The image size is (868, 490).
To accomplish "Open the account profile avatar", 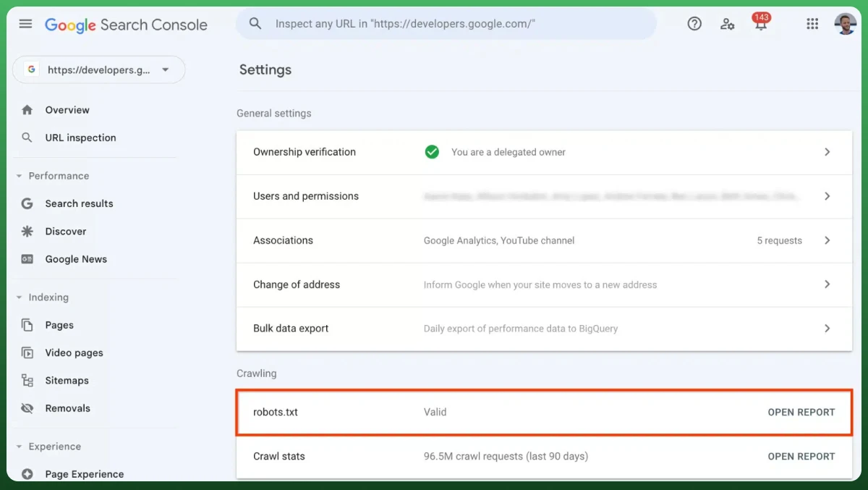I will coord(845,24).
